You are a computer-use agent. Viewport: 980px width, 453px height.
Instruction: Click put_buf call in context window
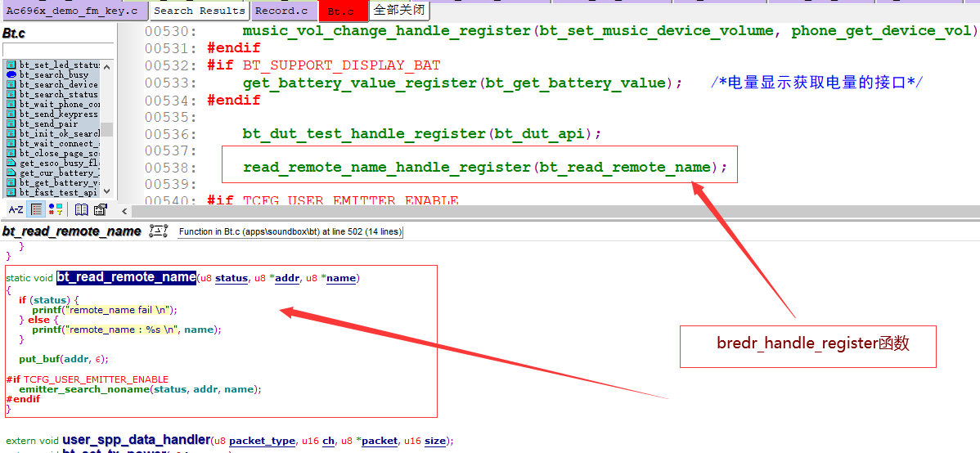click(39, 359)
